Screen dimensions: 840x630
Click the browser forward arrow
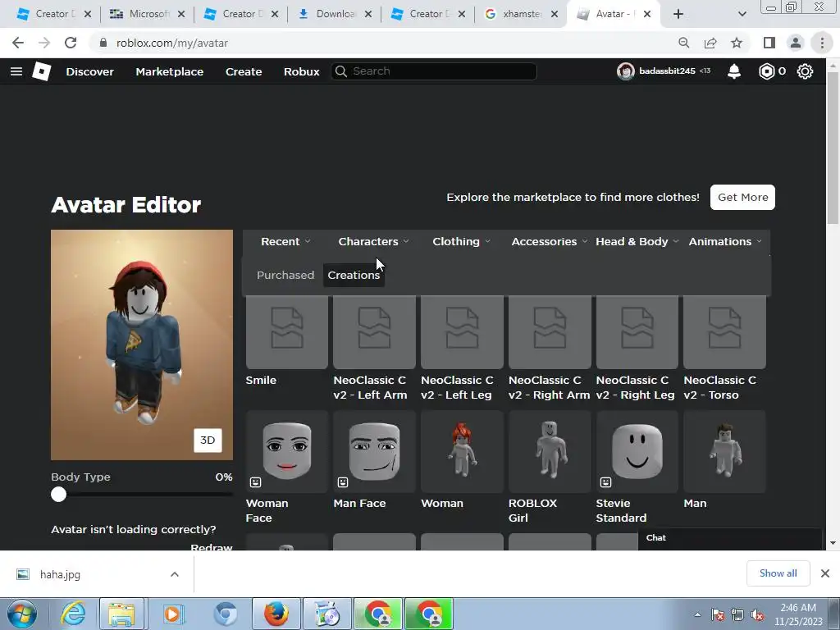click(x=44, y=43)
